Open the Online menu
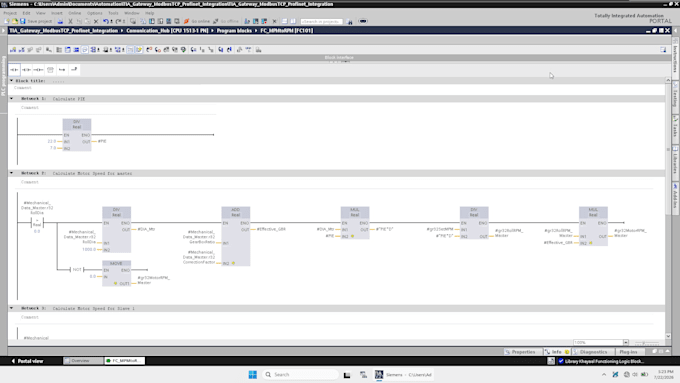680x383 pixels. 75,13
